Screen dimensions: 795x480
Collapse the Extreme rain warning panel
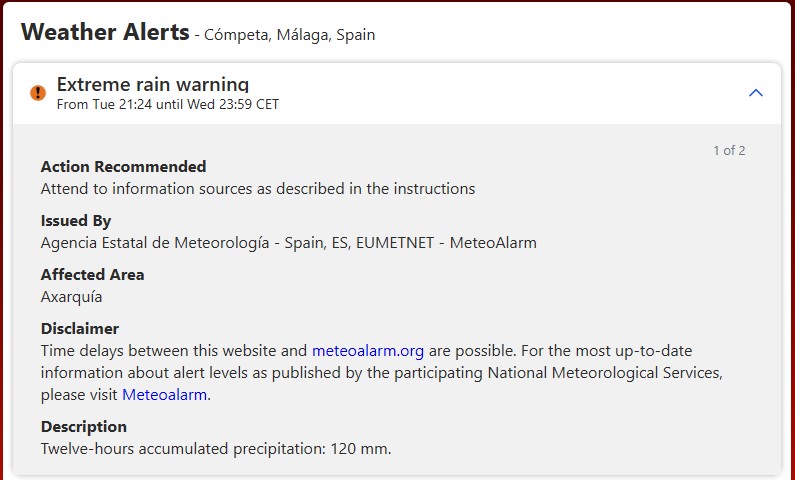pos(756,93)
